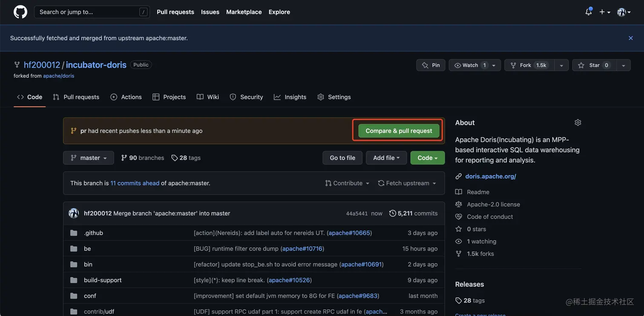
Task: Open the green Code dropdown button
Action: (x=428, y=158)
